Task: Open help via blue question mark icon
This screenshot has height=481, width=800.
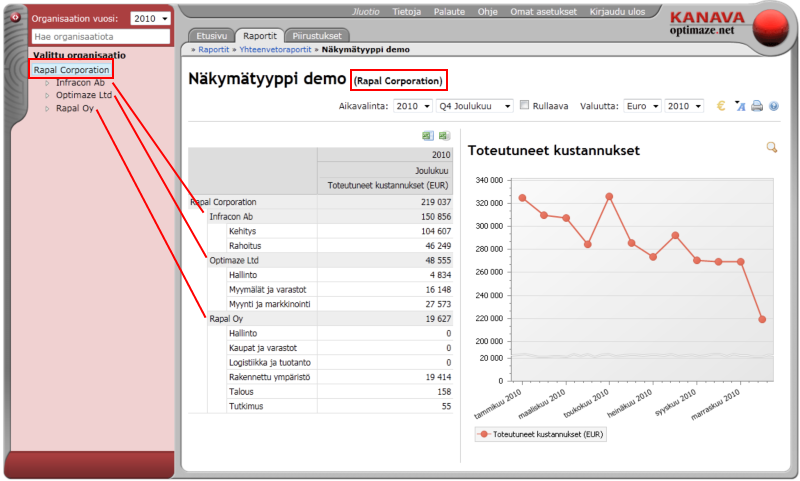Action: [773, 106]
